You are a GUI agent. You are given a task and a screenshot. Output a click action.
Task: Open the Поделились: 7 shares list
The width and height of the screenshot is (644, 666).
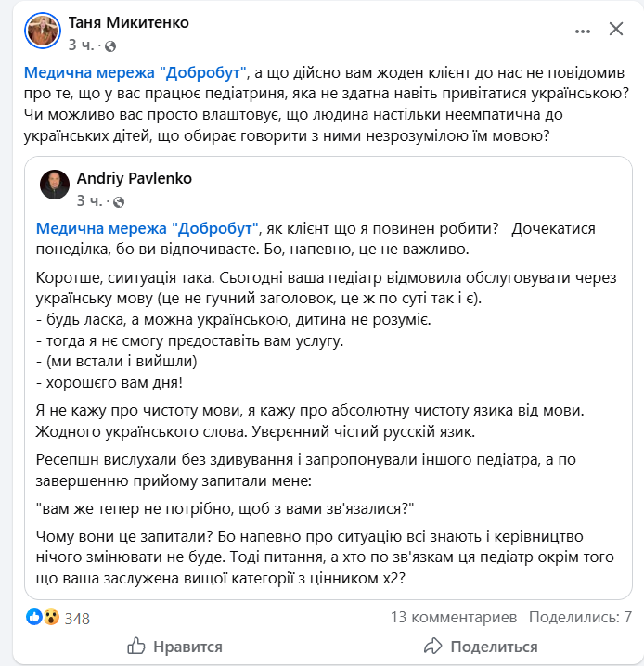tap(580, 617)
